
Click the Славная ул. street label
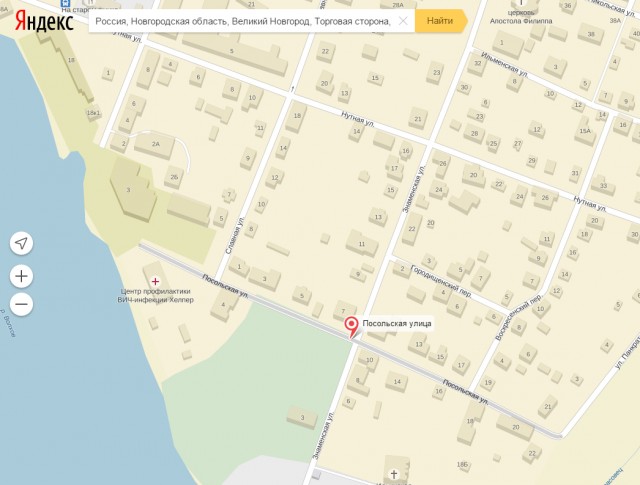pos(233,236)
